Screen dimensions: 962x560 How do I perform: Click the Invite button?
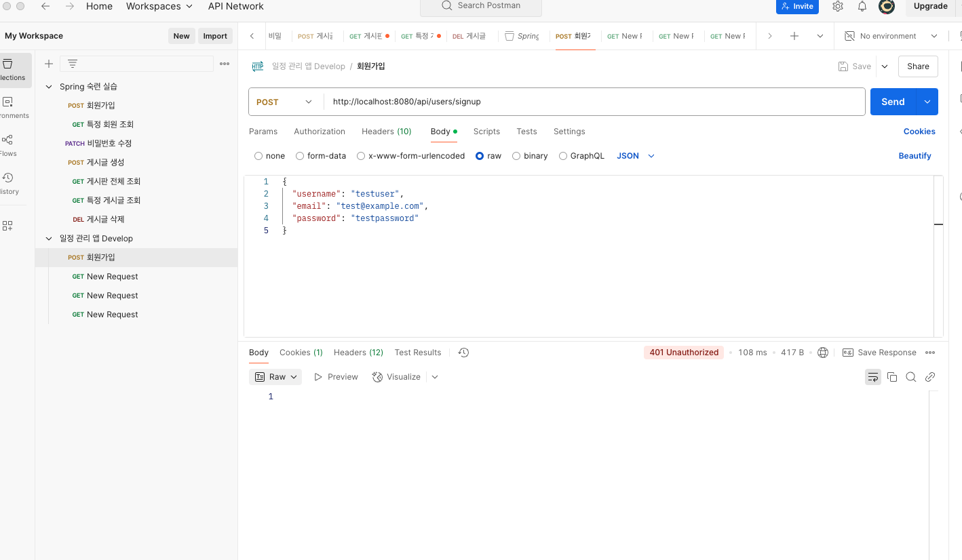coord(797,6)
